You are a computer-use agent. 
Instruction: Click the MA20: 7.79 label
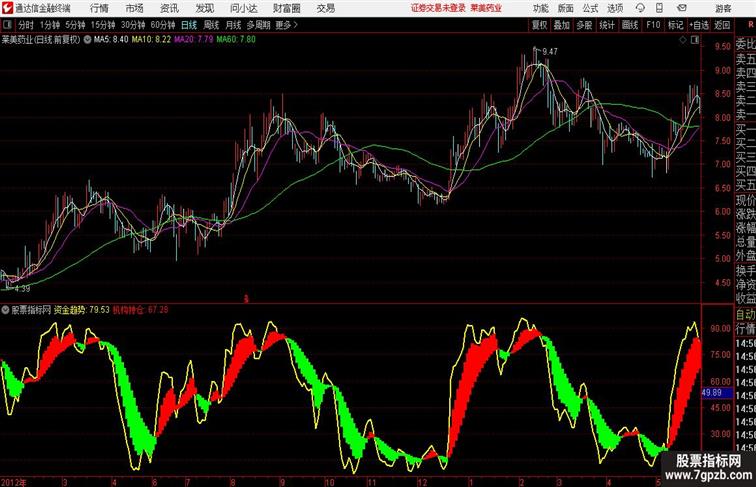coord(193,40)
